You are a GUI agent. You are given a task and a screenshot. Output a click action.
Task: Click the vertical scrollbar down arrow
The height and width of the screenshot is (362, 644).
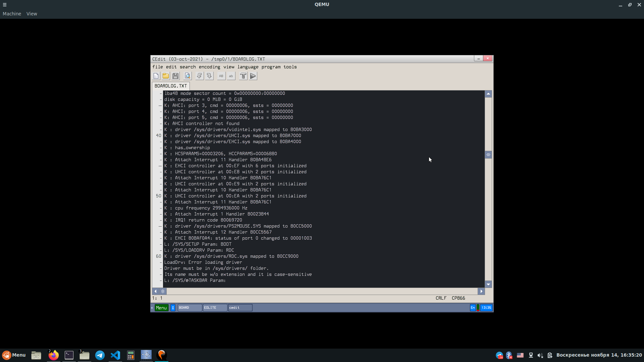coord(488,284)
